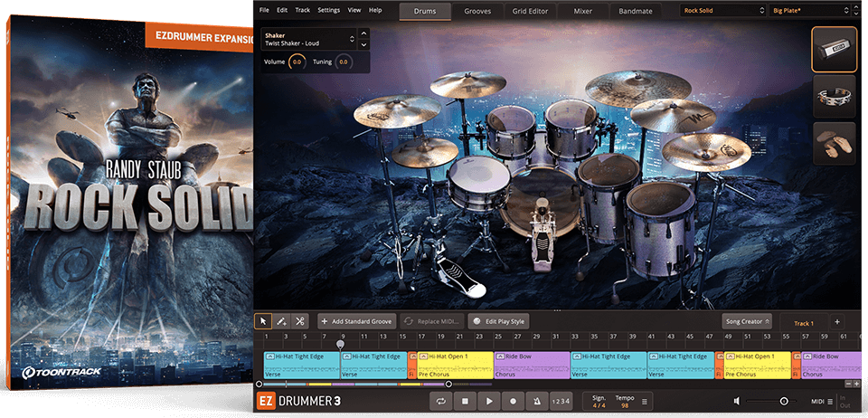Select the shaker percussion thumbnail
Image resolution: width=868 pixels, height=418 pixels.
pos(835,49)
